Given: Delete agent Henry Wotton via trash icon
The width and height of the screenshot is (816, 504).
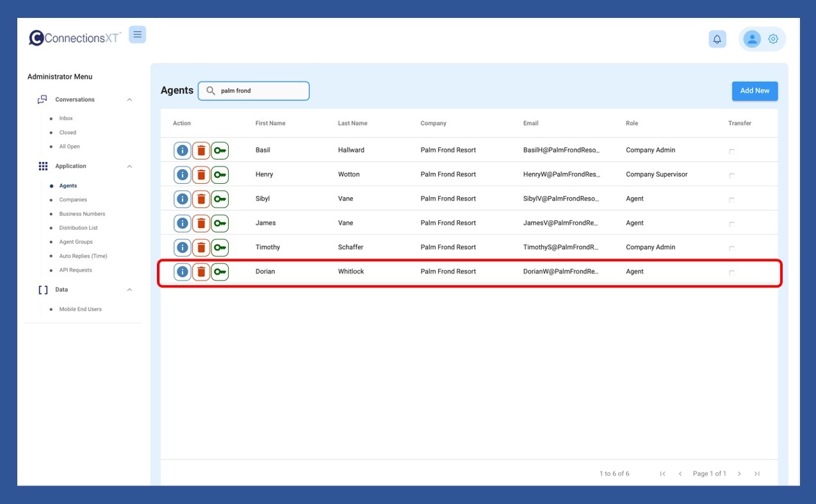Looking at the screenshot, I should pos(201,175).
